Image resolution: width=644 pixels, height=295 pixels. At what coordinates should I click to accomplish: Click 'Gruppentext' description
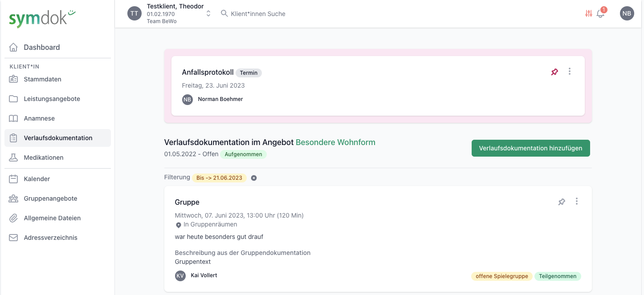coord(193,262)
